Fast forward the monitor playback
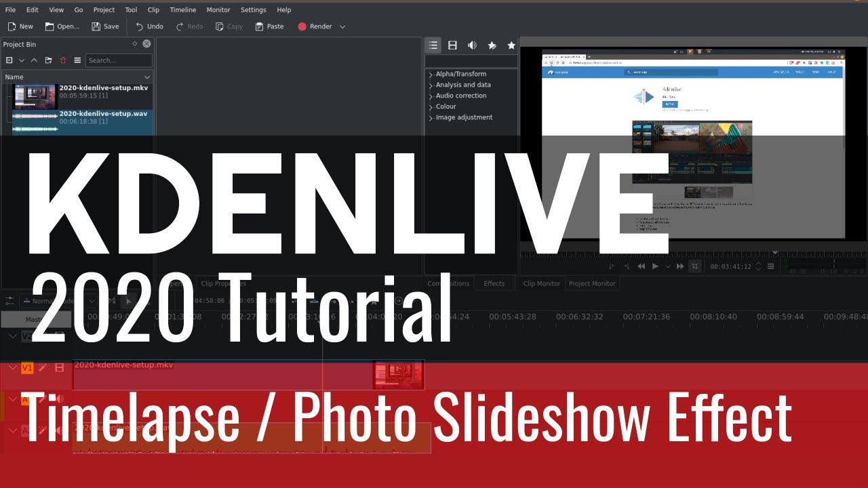This screenshot has height=488, width=868. click(x=680, y=266)
